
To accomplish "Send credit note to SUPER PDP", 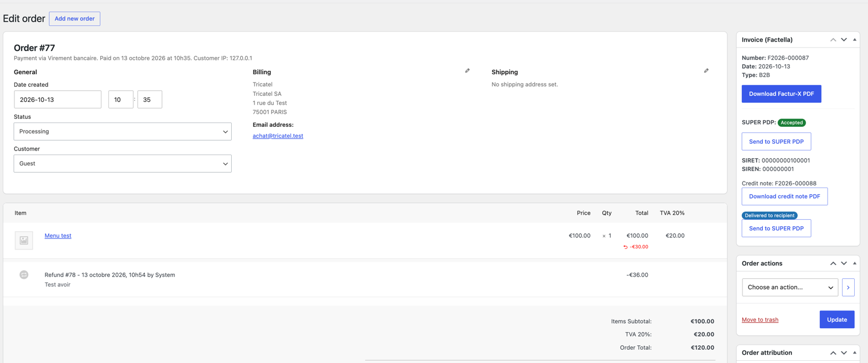I will coord(776,229).
